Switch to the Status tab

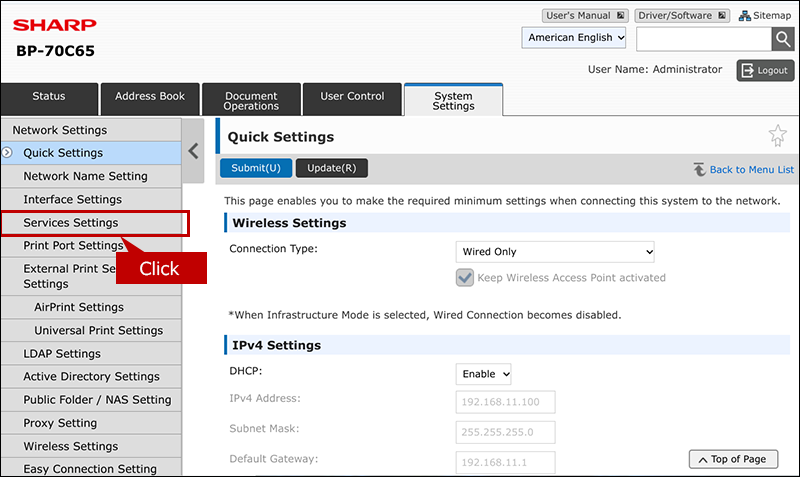pos(49,99)
